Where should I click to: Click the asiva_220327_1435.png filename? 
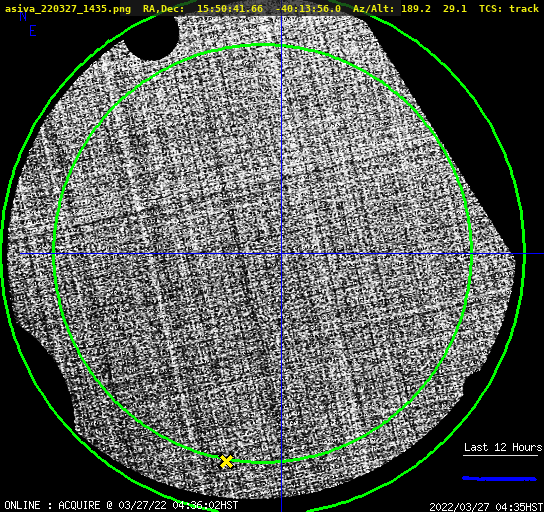(68, 9)
